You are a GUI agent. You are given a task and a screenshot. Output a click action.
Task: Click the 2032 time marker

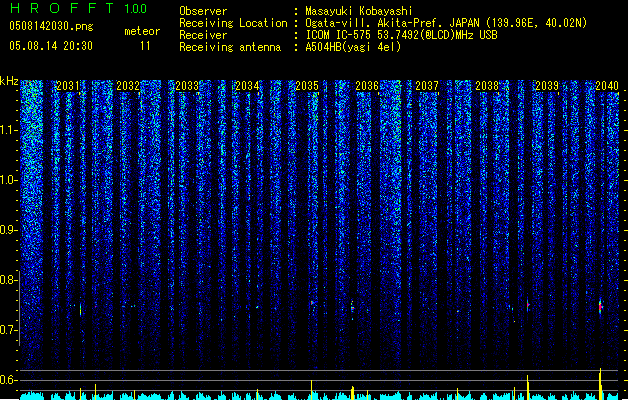click(x=128, y=86)
